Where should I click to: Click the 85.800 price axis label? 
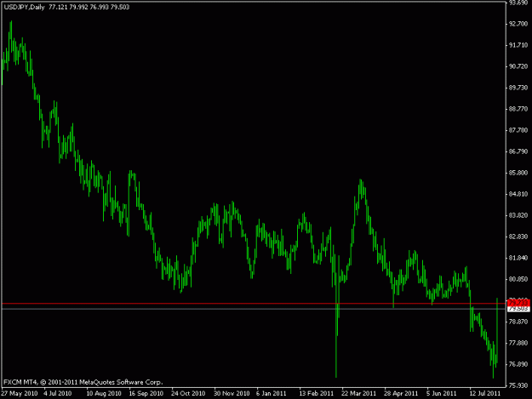[x=518, y=173]
